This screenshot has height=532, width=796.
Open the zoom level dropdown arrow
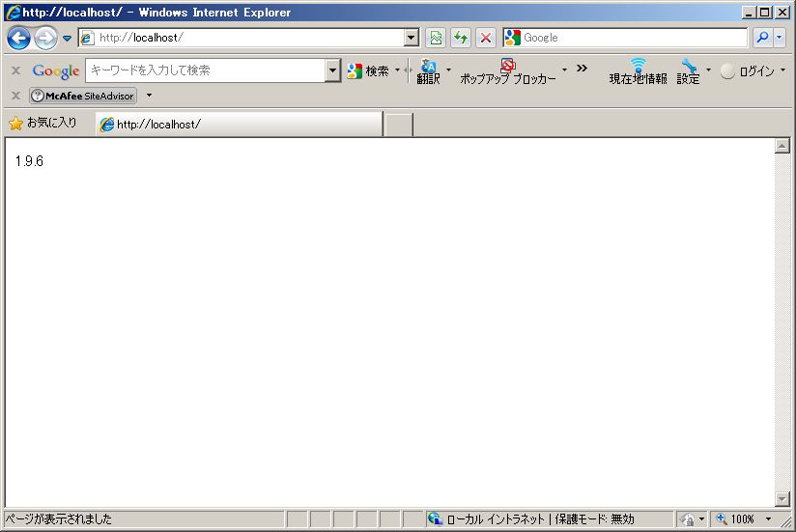(x=769, y=518)
